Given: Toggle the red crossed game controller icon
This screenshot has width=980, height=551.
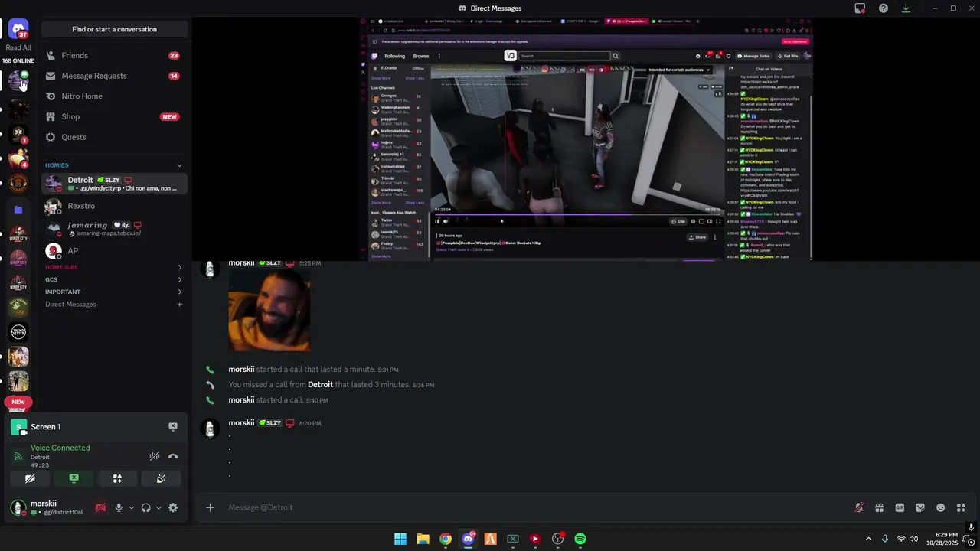Looking at the screenshot, I should coord(100,507).
